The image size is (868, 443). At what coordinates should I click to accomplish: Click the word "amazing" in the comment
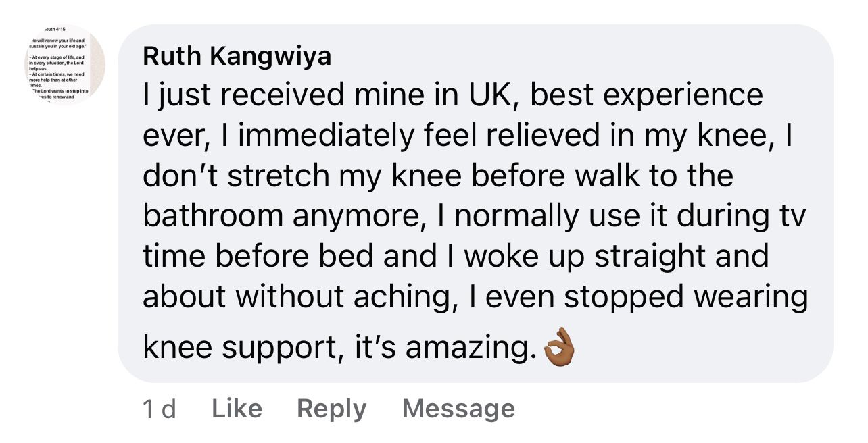465,348
